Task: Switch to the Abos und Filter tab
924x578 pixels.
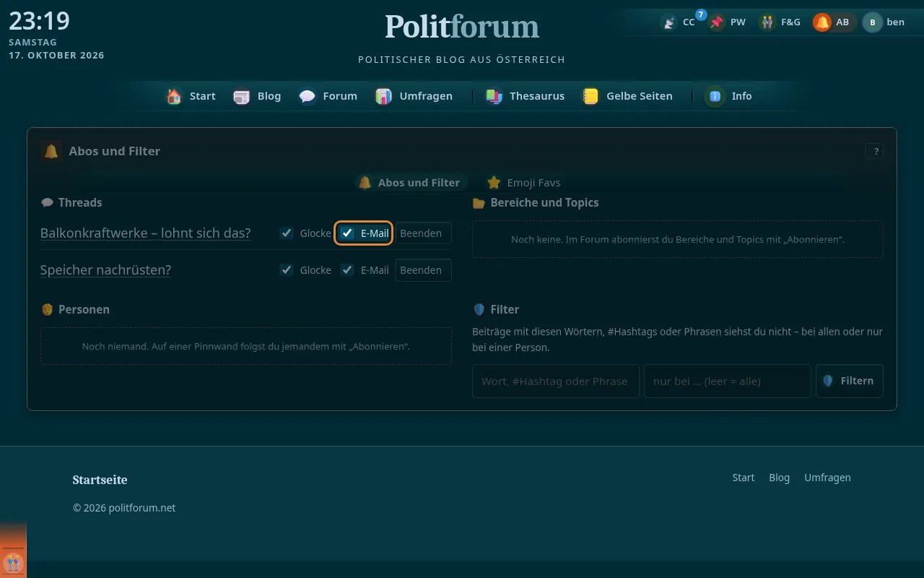Action: click(x=411, y=183)
